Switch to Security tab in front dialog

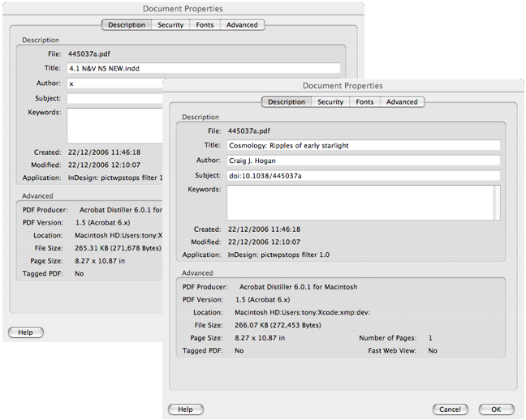330,102
